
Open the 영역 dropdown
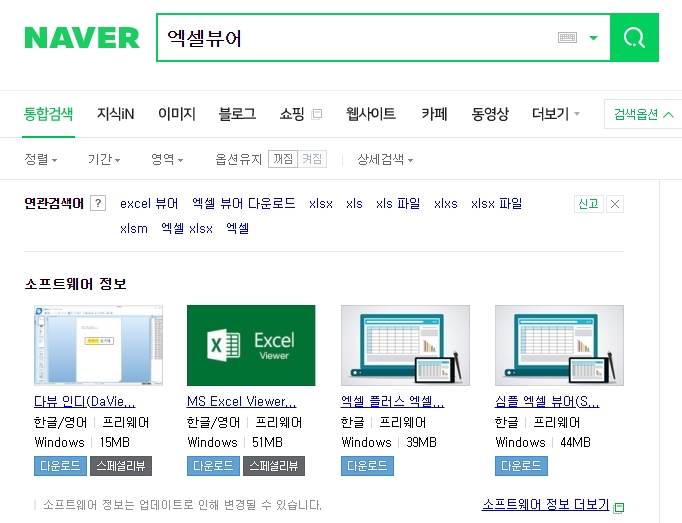tap(167, 159)
